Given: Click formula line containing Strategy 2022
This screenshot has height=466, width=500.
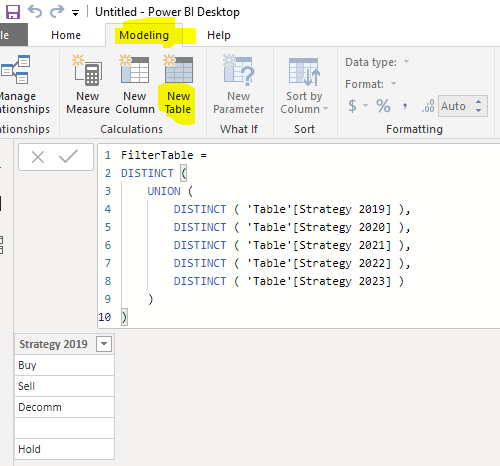Looking at the screenshot, I should (x=292, y=263).
